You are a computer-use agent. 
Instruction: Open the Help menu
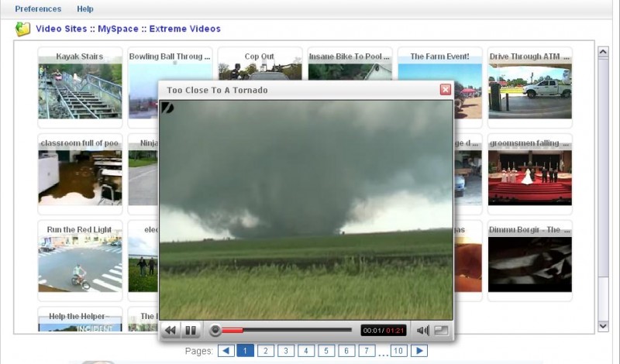pos(85,9)
